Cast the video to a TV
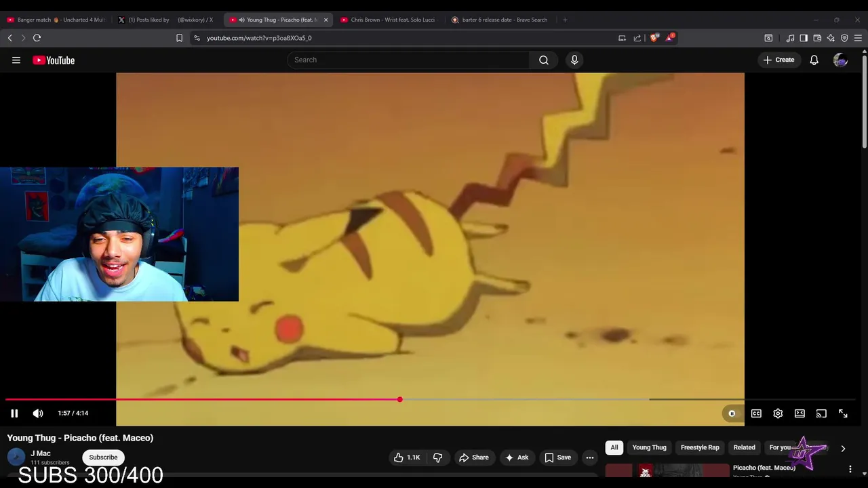The width and height of the screenshot is (868, 488). (821, 413)
